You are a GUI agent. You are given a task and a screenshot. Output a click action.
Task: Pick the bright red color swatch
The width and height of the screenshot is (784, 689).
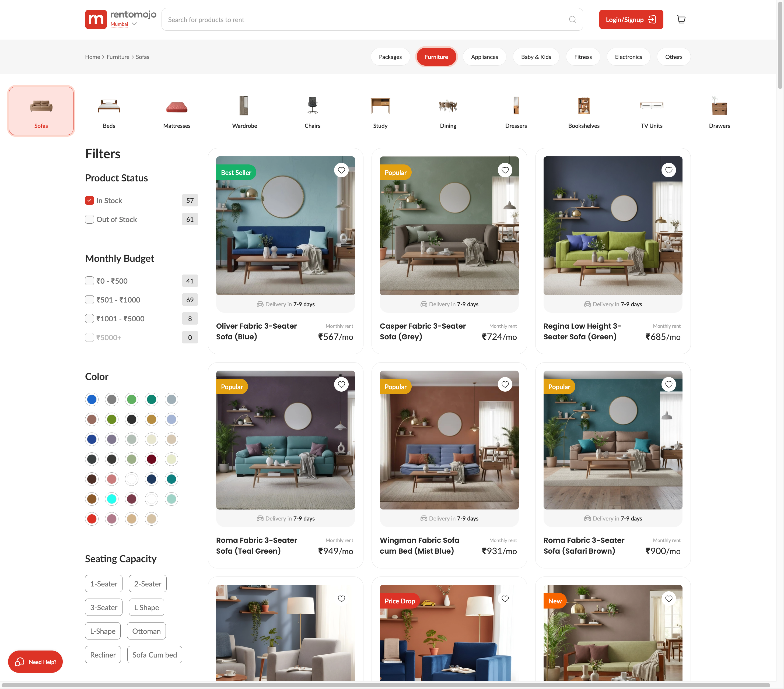click(92, 519)
